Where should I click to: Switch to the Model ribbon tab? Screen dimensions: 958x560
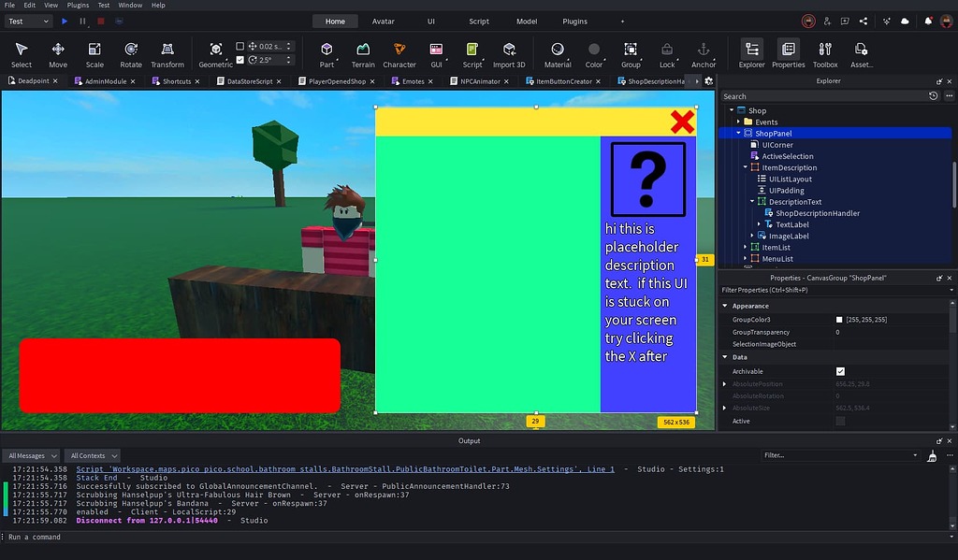[x=526, y=21]
